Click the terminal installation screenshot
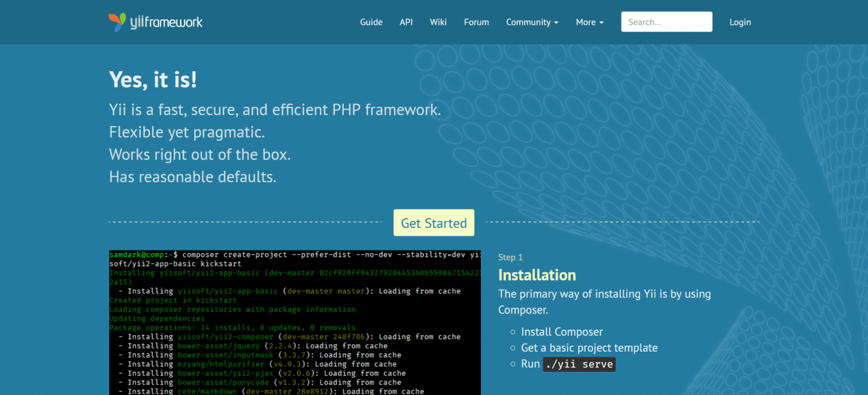The image size is (868, 395). 295,321
